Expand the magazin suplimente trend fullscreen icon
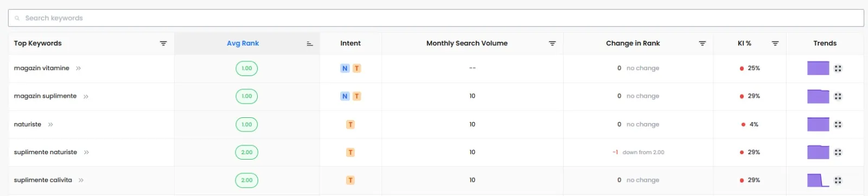868x196 pixels. [x=838, y=96]
